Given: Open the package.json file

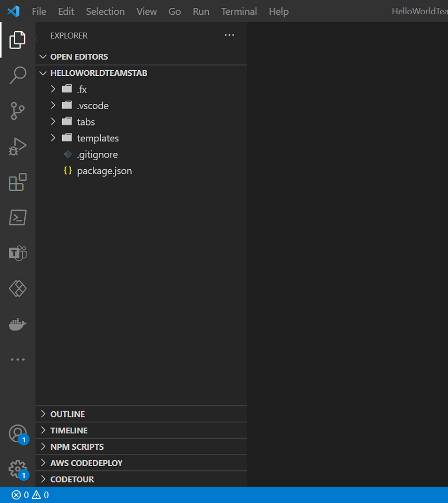Looking at the screenshot, I should coord(104,171).
